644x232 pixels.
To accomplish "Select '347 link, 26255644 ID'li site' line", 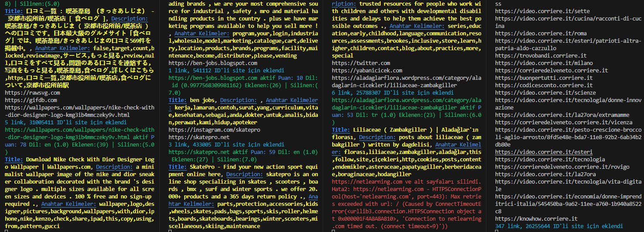I will [x=559, y=226].
